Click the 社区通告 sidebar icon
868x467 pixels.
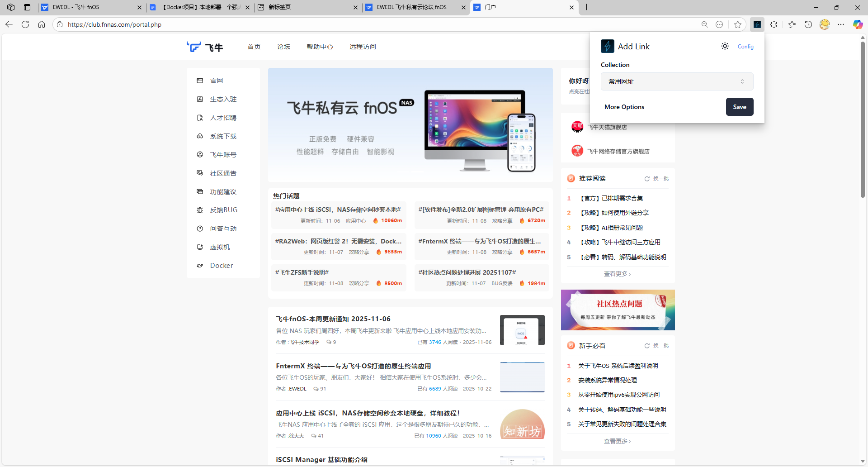click(x=200, y=173)
